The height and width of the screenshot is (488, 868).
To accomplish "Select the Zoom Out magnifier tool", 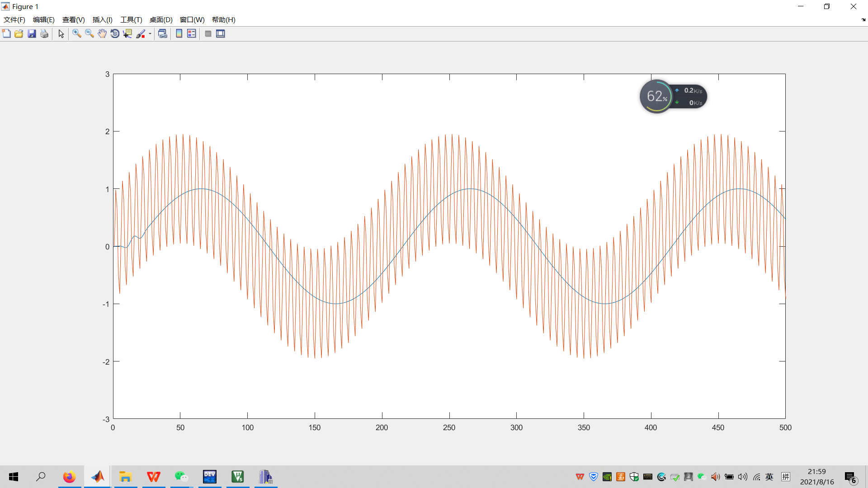I will [x=90, y=34].
